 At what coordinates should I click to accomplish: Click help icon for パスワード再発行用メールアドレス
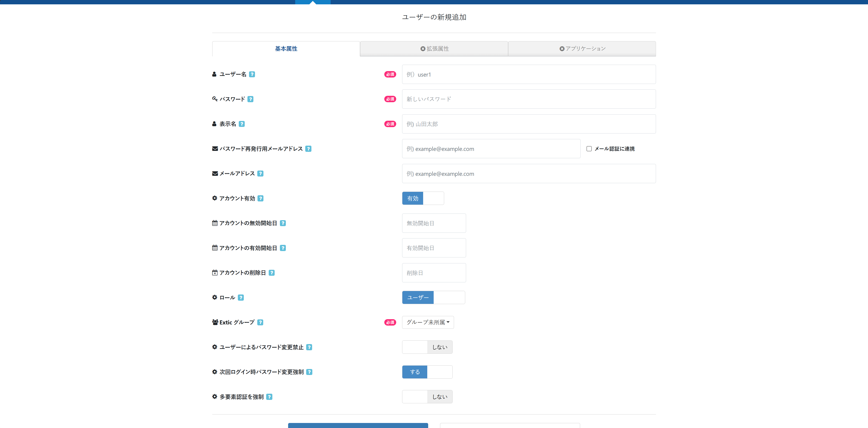[308, 149]
